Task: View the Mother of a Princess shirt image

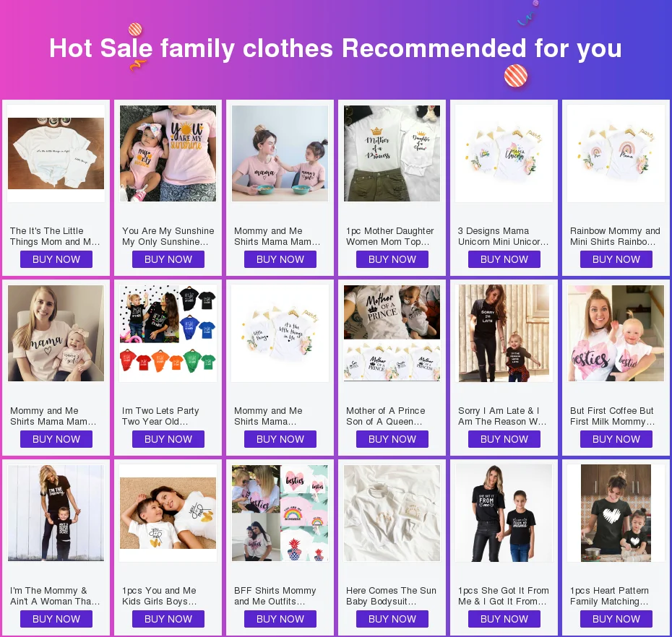Action: 392,153
